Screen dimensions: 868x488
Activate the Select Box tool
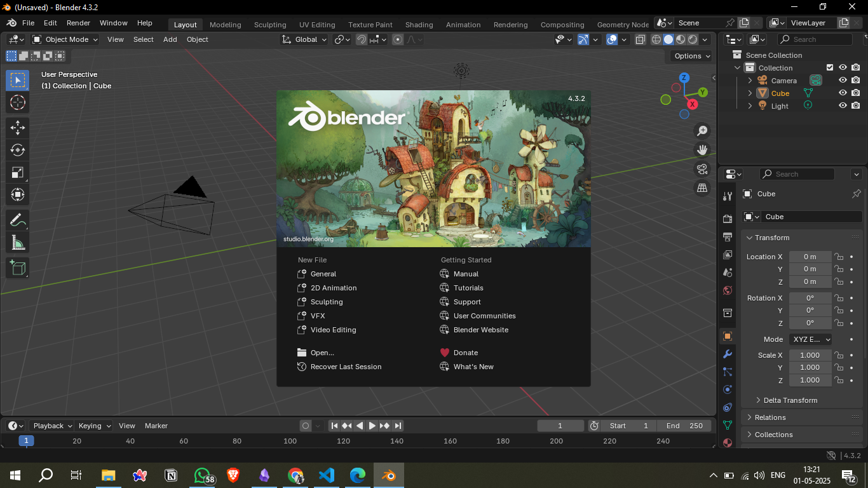(x=17, y=80)
